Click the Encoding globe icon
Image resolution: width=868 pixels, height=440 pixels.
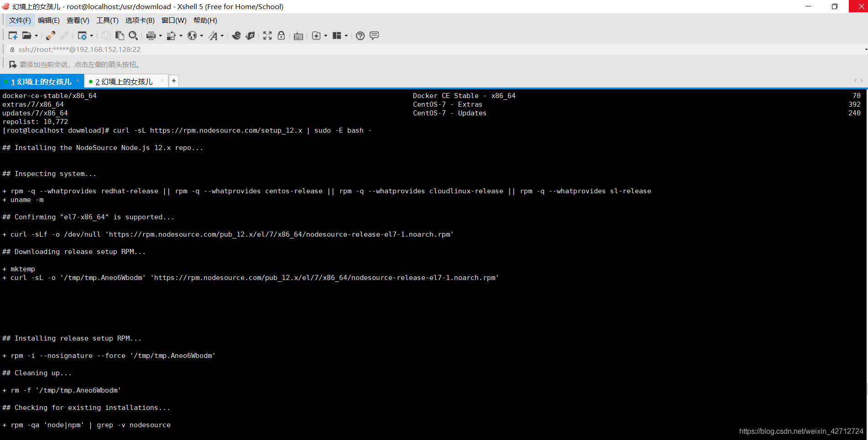pos(192,36)
